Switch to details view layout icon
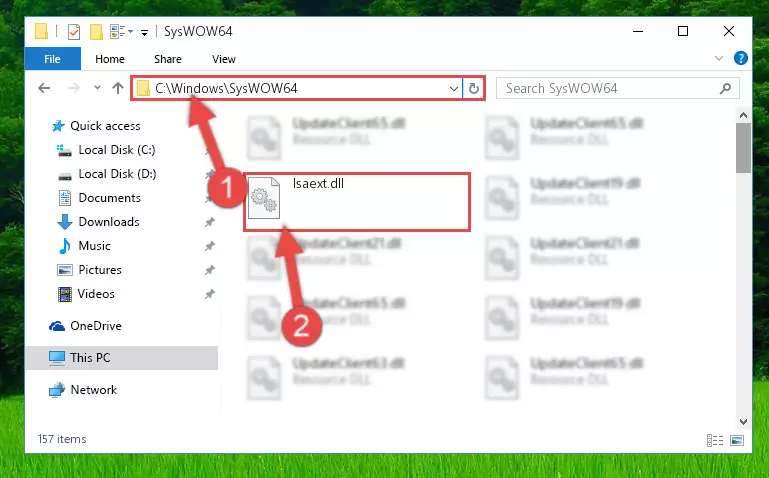The width and height of the screenshot is (769, 478). pyautogui.click(x=715, y=440)
